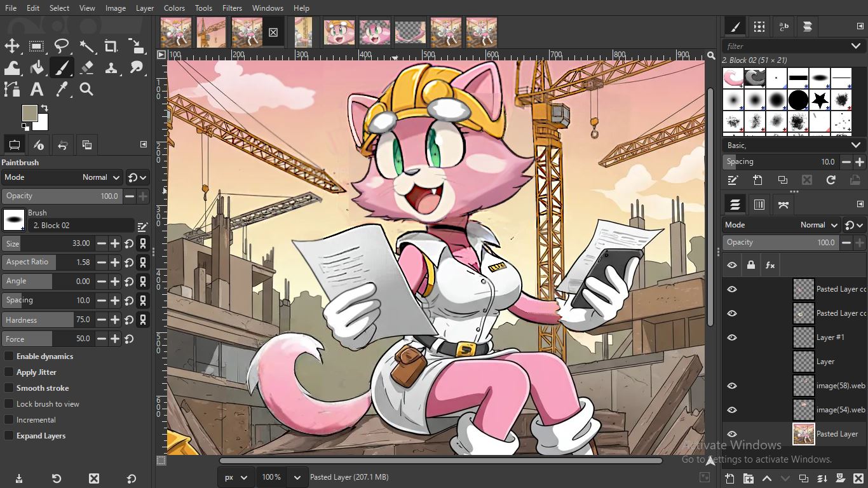Swap foreground and background colors
This screenshot has width=868, height=488.
pos(44,107)
